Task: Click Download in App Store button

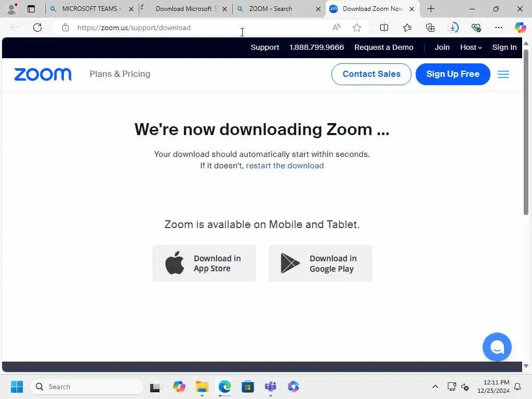Action: coord(204,263)
